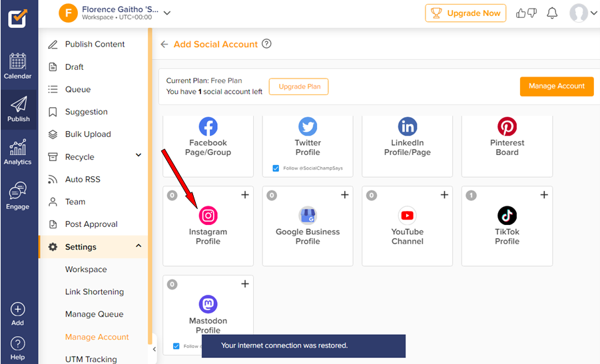
Task: Click the Manage Account button
Action: coord(556,86)
